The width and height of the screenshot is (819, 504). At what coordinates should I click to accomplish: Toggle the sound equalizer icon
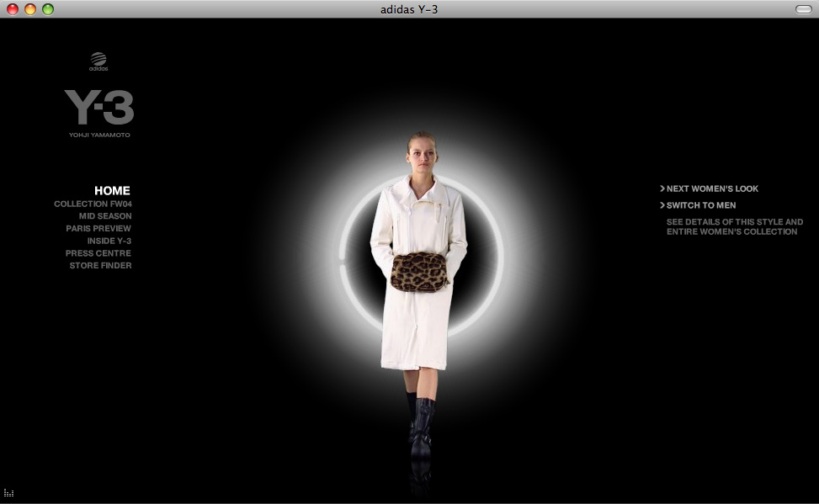[8, 492]
